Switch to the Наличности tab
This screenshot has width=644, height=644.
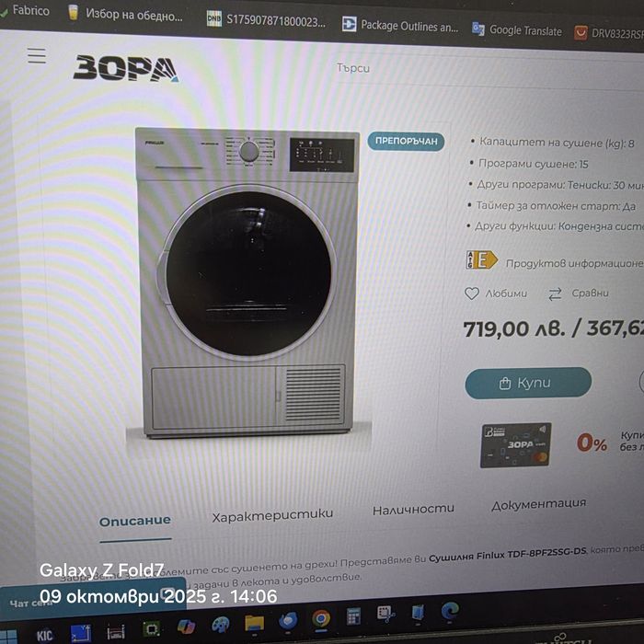pos(413,510)
